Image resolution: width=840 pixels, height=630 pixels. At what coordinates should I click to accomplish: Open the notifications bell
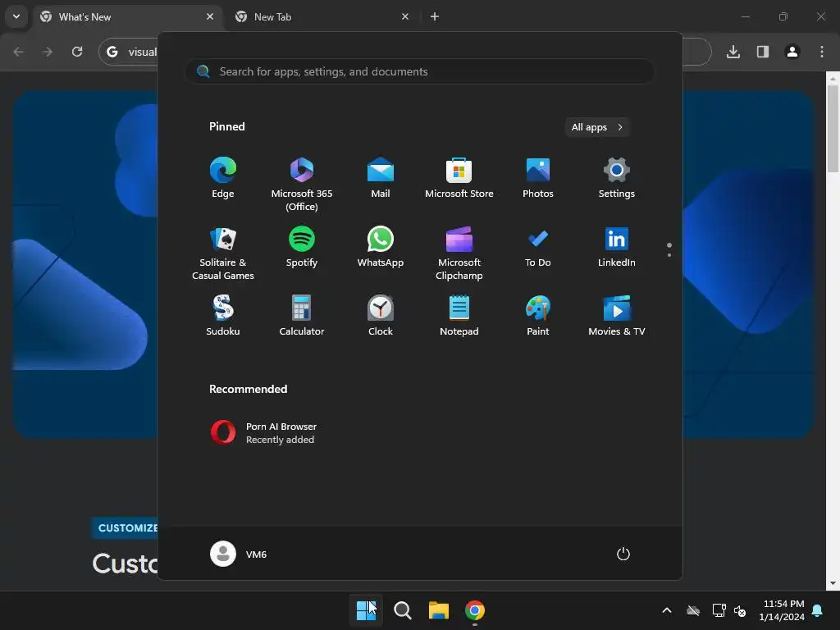point(818,610)
